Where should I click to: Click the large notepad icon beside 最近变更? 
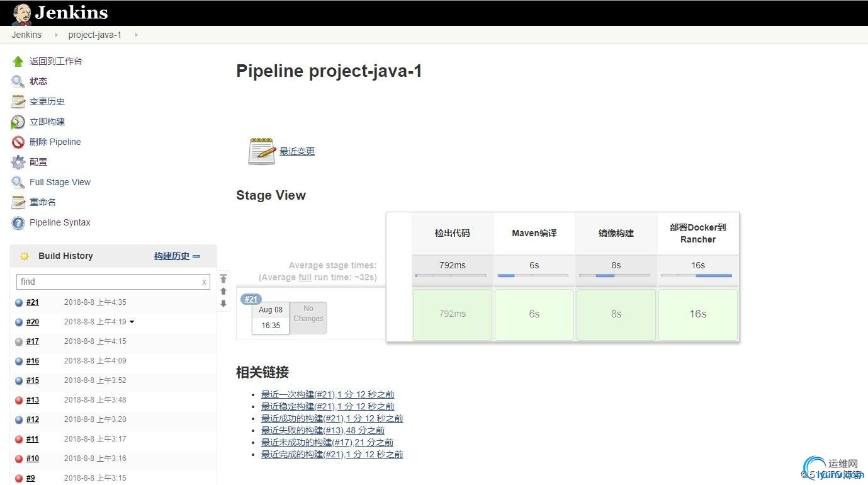(261, 151)
